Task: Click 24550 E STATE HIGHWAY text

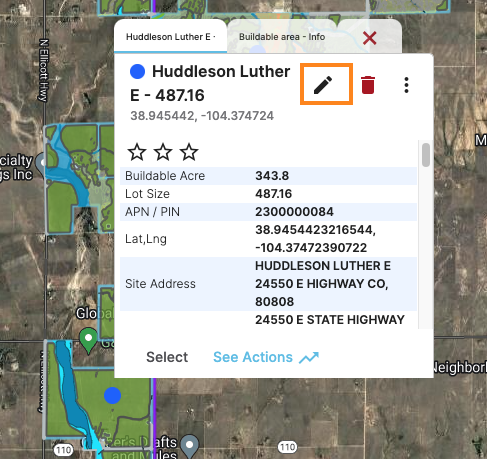Action: coord(330,320)
